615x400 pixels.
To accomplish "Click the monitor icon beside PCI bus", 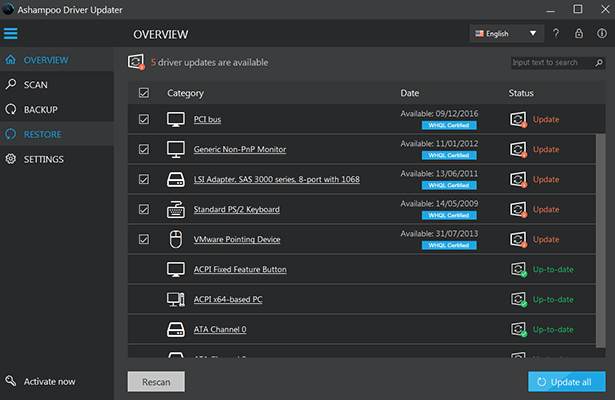I will [176, 120].
